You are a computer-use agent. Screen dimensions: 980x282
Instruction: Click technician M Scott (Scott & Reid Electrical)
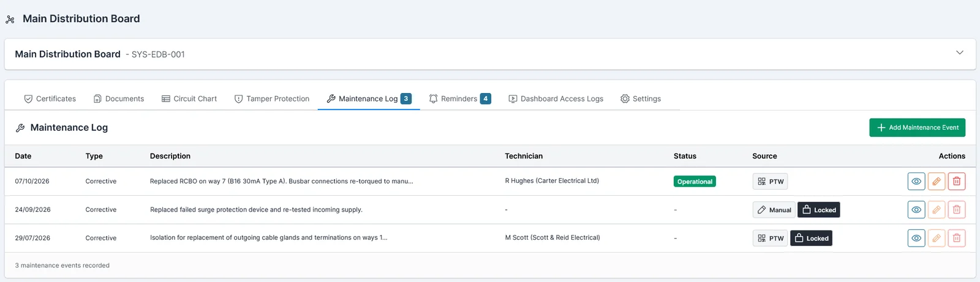[552, 237]
